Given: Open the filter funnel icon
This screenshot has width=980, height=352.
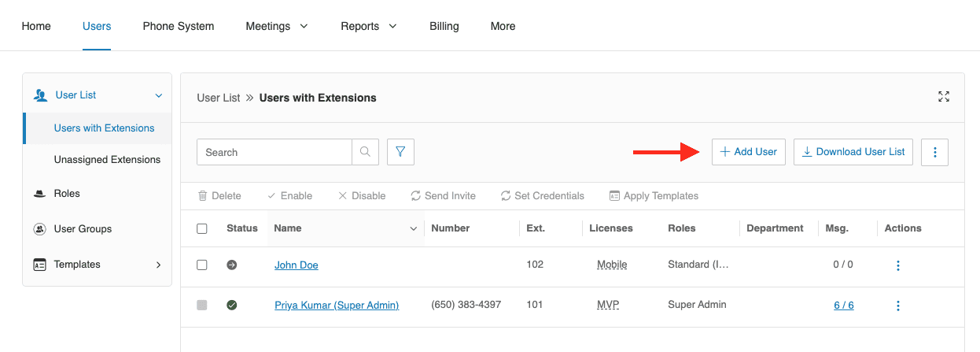Looking at the screenshot, I should coord(400,152).
